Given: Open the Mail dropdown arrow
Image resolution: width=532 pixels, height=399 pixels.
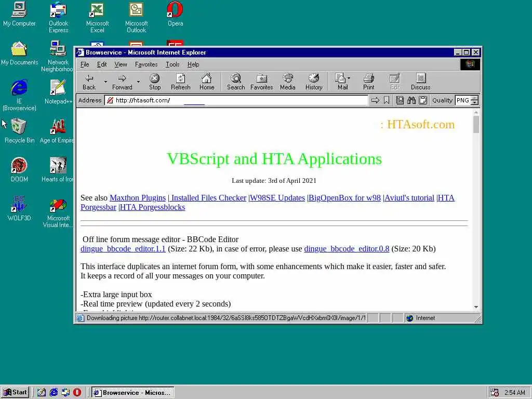Looking at the screenshot, I should pos(349,78).
